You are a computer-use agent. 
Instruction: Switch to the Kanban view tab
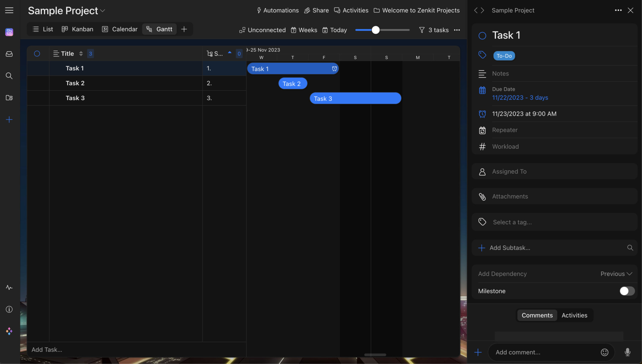point(78,29)
